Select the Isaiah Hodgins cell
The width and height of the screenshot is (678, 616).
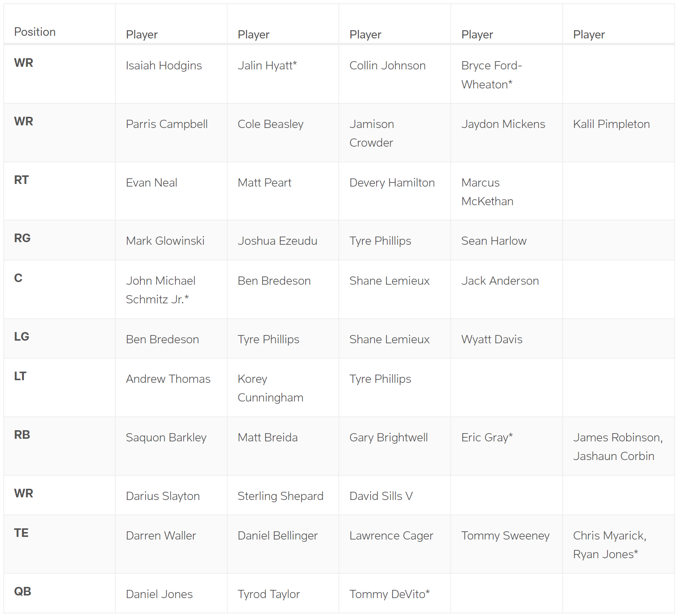pos(163,66)
